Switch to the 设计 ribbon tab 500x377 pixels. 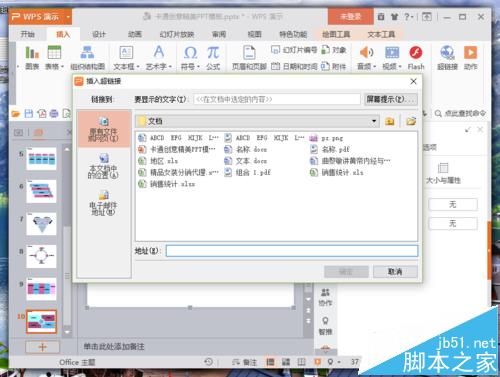[x=99, y=34]
